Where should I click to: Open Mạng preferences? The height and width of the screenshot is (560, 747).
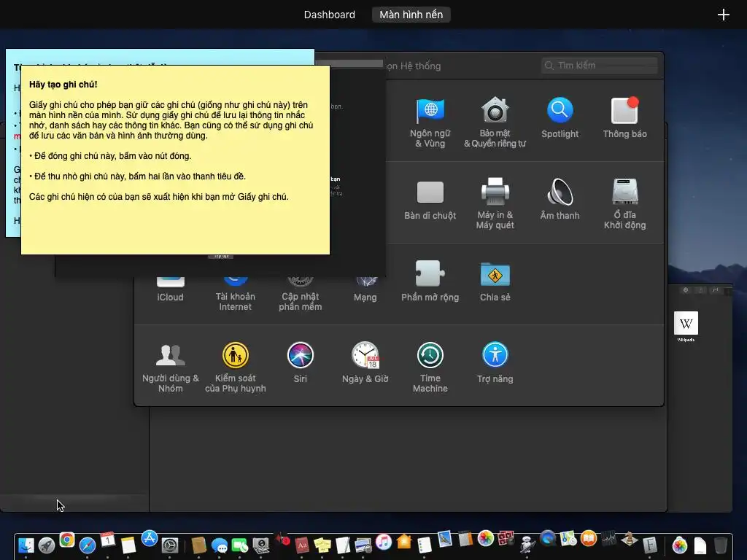[x=365, y=290]
